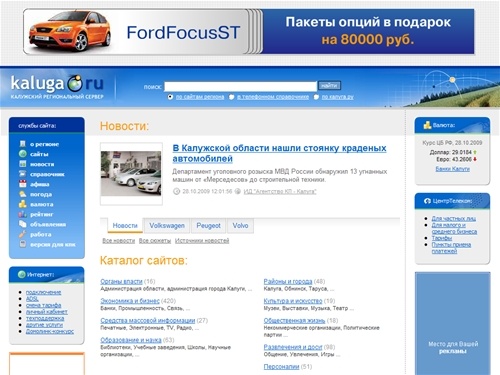Open 'Общественная жизнь' catalog category
Image resolution: width=500 pixels, height=375 pixels.
tap(294, 320)
